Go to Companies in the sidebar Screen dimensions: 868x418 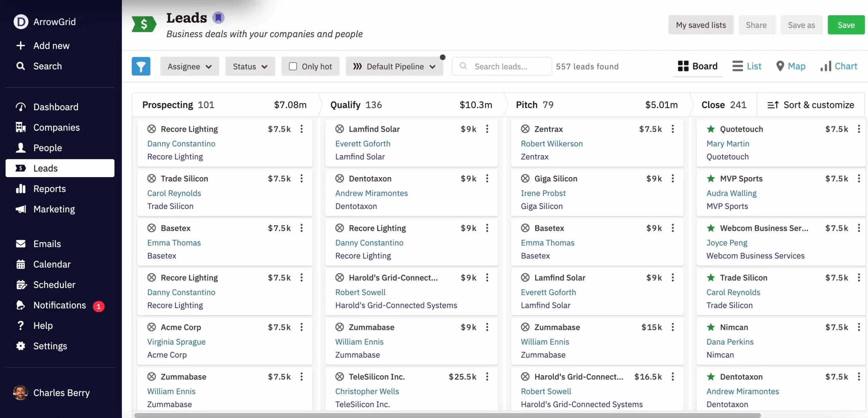pos(56,127)
